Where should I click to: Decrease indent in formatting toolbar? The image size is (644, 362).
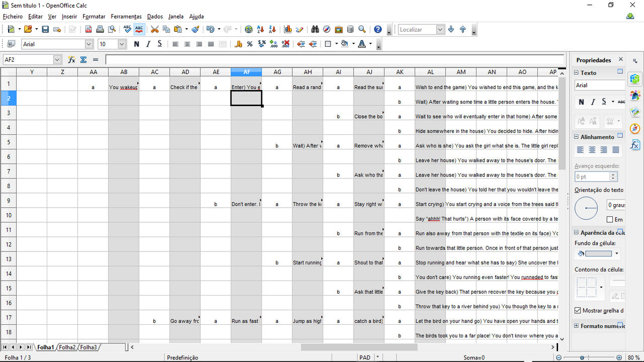tap(301, 44)
